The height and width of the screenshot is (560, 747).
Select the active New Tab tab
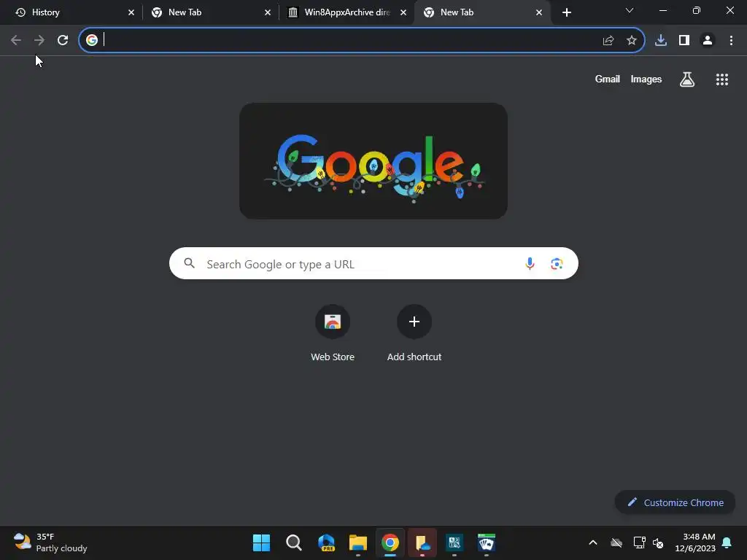tap(481, 12)
